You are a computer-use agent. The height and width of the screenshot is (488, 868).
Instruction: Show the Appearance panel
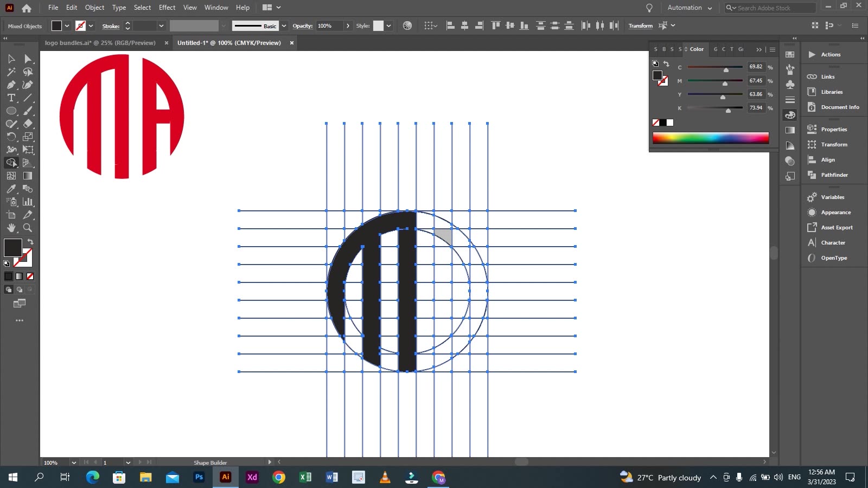coord(833,212)
